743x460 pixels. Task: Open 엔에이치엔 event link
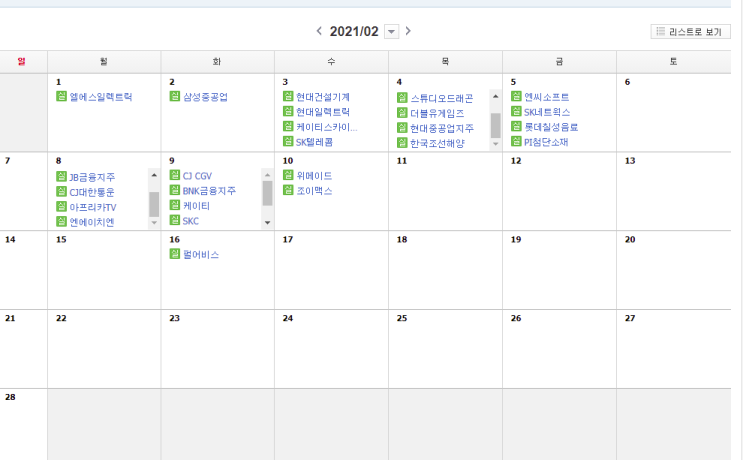[x=91, y=222]
